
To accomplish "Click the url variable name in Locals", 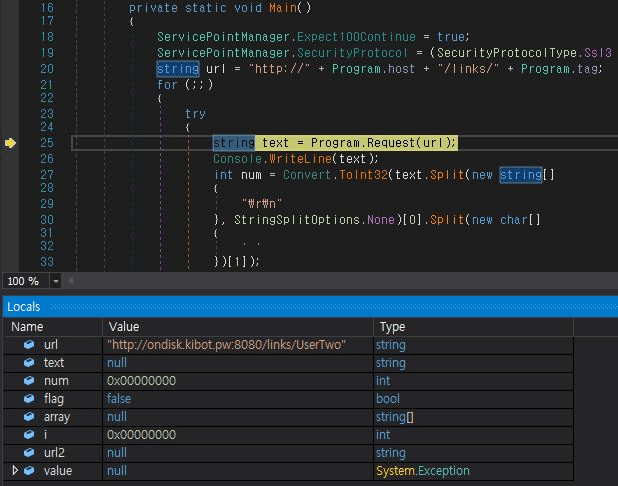I will click(x=51, y=345).
